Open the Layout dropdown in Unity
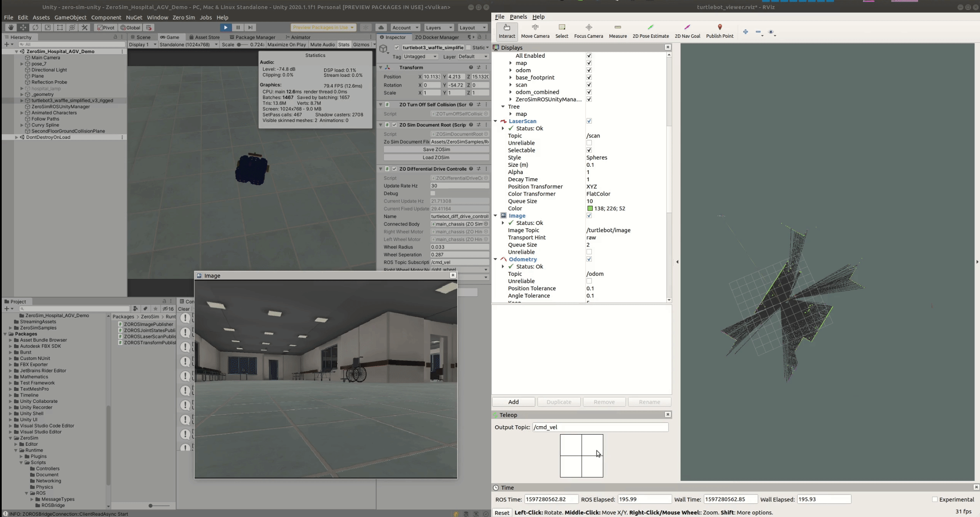 (x=473, y=28)
